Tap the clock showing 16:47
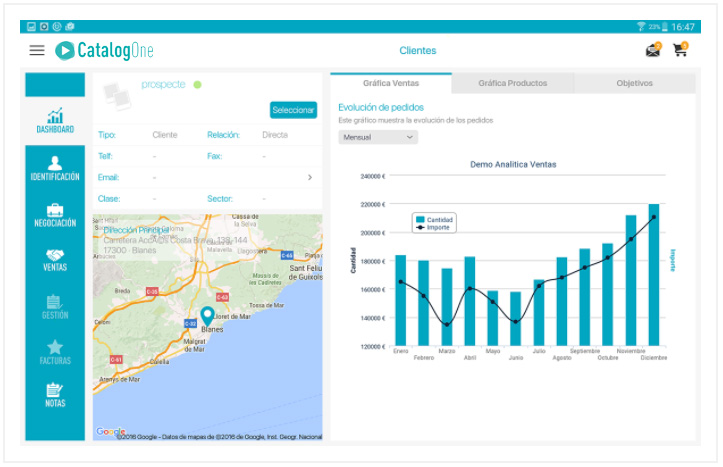Image resolution: width=723 pixels, height=467 pixels. pos(683,27)
